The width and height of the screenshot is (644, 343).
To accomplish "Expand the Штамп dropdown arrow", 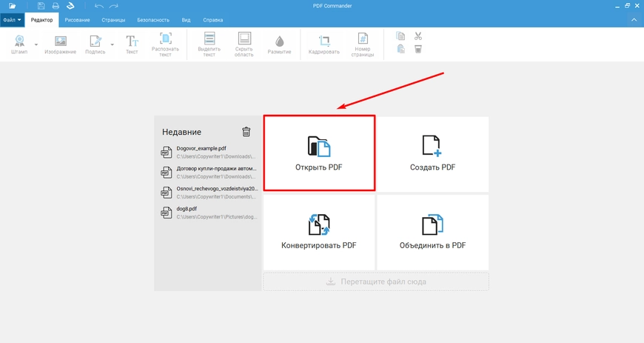I will pos(36,44).
